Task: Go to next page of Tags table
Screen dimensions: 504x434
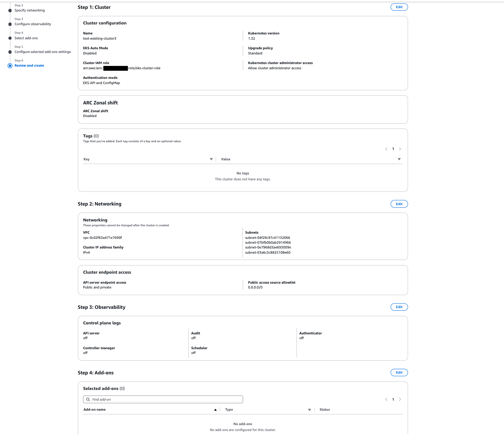Action: [400, 149]
